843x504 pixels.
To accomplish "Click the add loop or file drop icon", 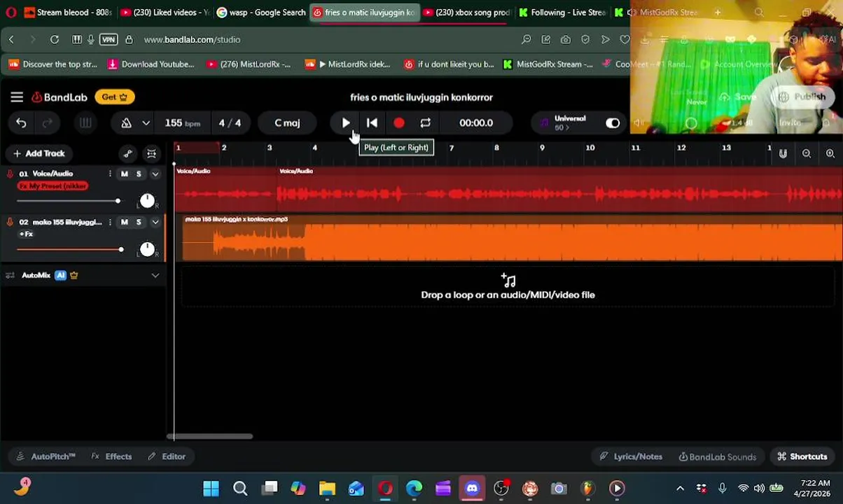I will pos(508,281).
